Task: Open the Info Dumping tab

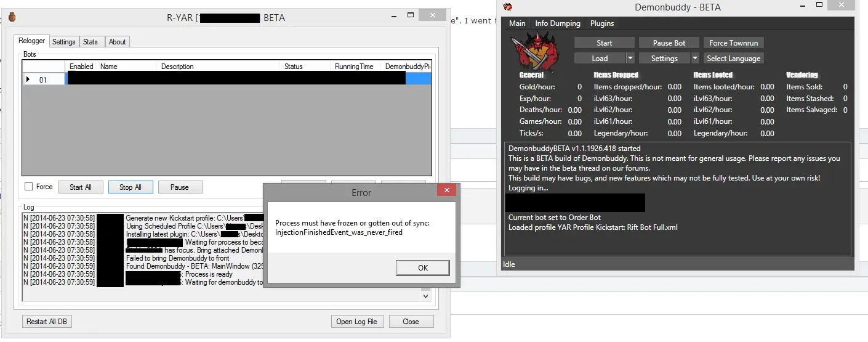Action: pyautogui.click(x=557, y=23)
